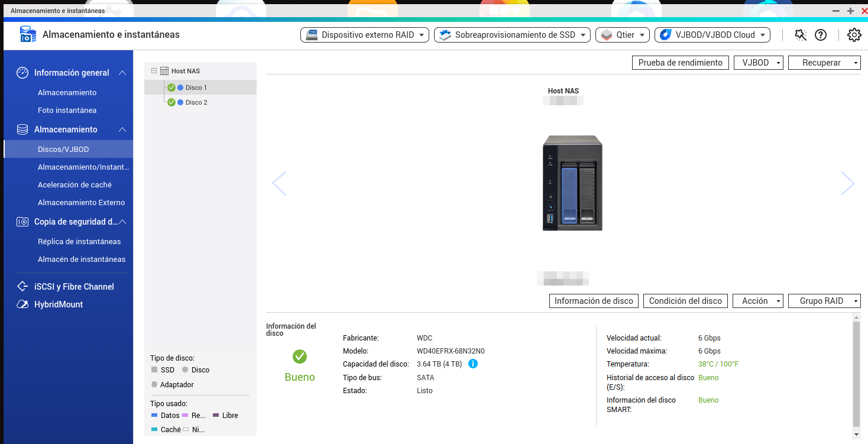Click the Prueba de rendimiento button
Image resolution: width=868 pixels, height=444 pixels.
click(x=680, y=63)
